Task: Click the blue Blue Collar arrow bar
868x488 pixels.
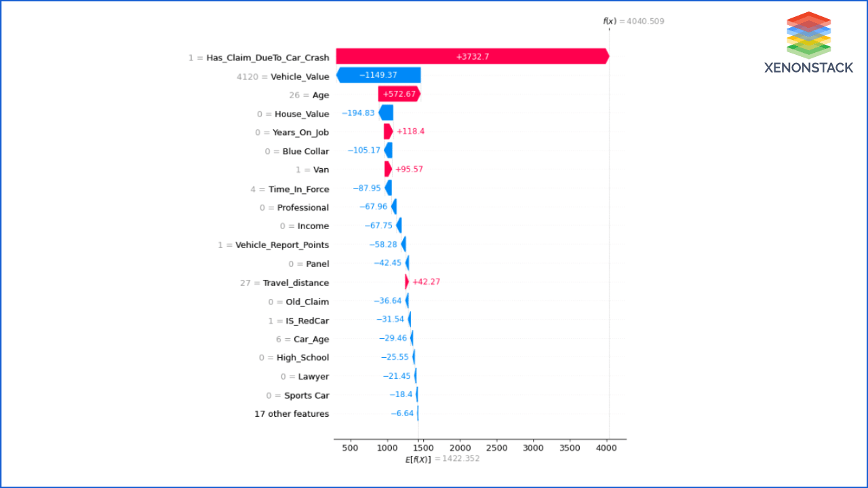Action: pos(389,150)
